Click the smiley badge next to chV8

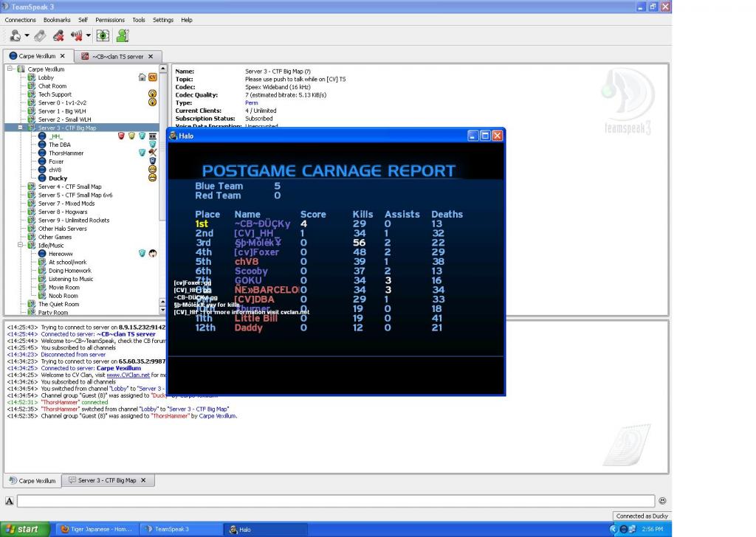click(152, 169)
